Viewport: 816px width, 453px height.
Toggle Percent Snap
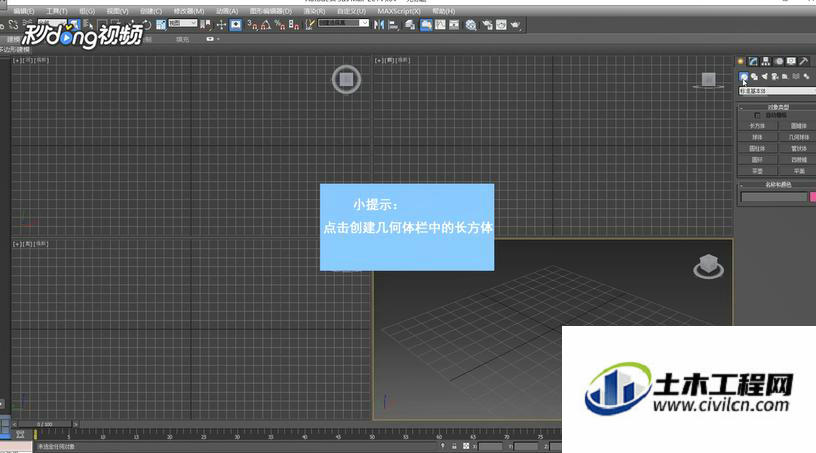[x=280, y=24]
